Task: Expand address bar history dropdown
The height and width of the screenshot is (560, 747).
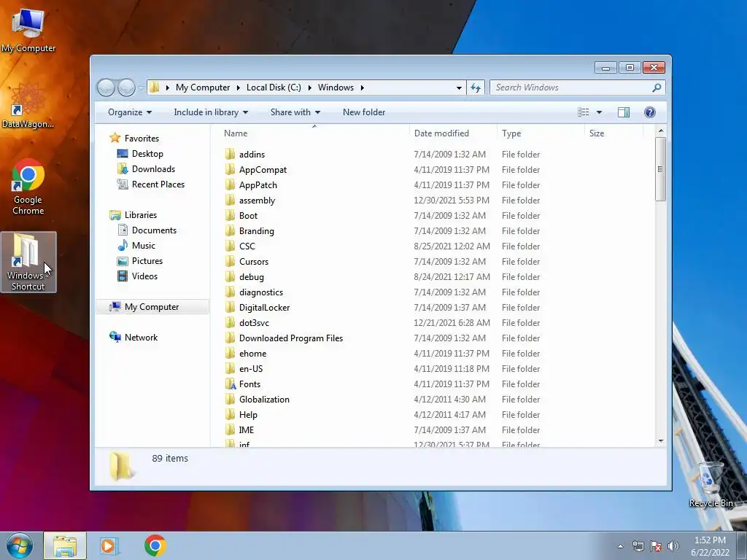Action: 459,87
